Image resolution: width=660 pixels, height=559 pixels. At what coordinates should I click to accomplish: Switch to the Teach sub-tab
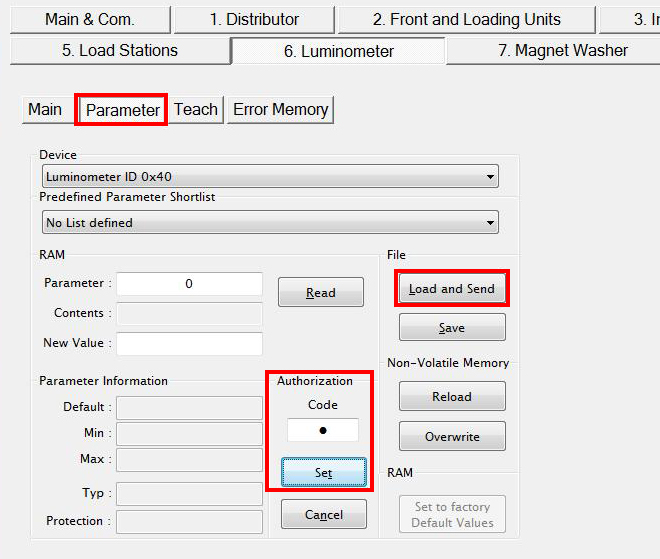[x=196, y=109]
